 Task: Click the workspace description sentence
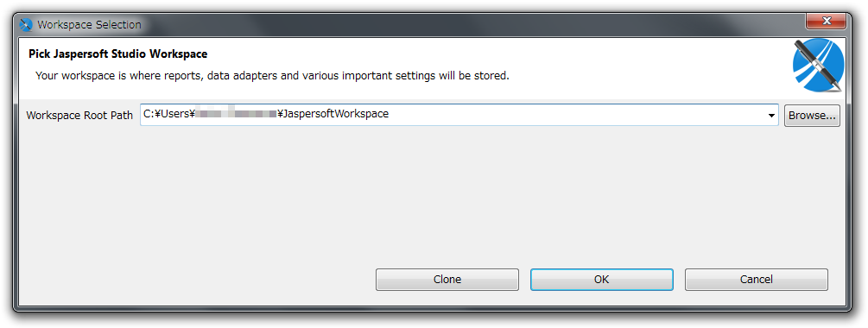coord(272,75)
